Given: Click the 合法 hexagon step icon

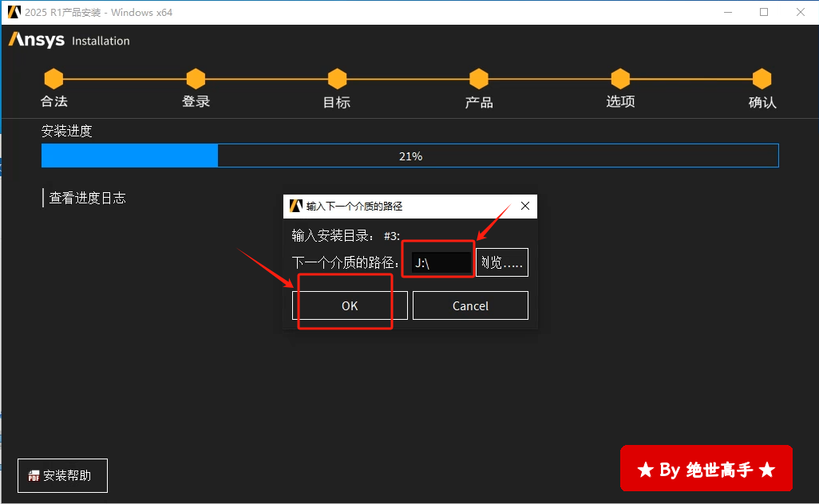Looking at the screenshot, I should click(x=53, y=79).
